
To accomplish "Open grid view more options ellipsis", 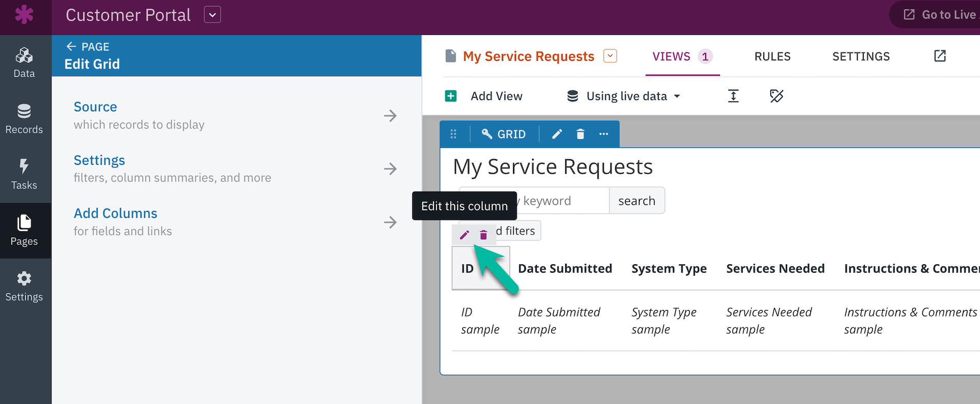I will pos(604,134).
